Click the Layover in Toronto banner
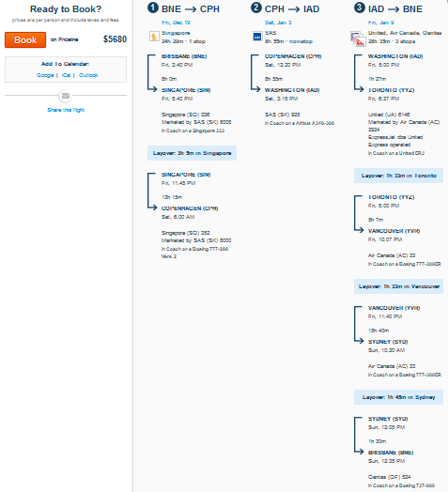The height and width of the screenshot is (492, 448). 398,176
